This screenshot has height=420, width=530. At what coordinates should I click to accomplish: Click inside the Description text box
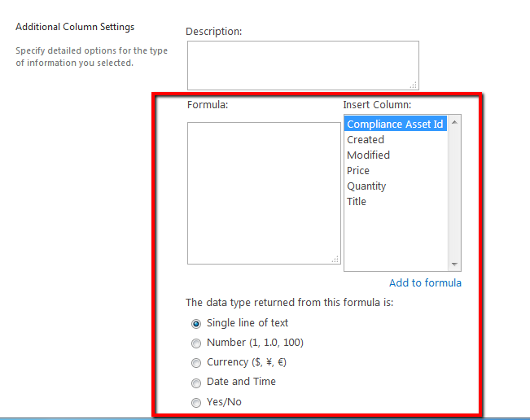(303, 66)
